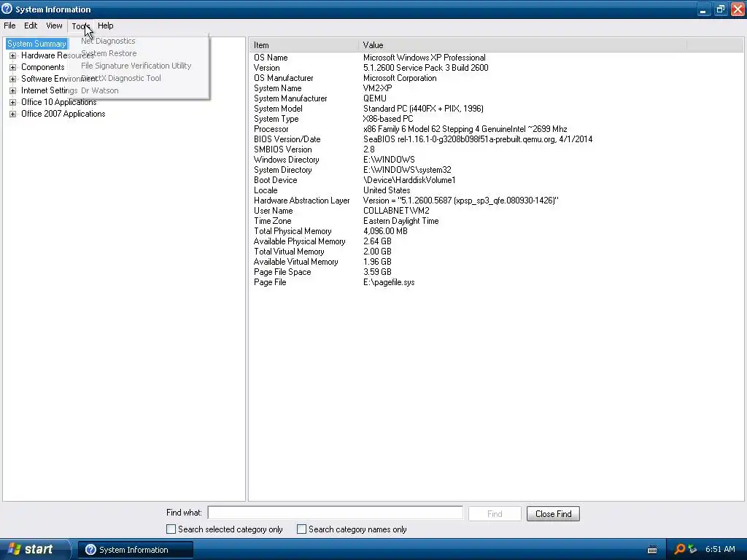Launch File Signature Verification Utility
Image resolution: width=747 pixels, height=560 pixels.
pos(136,66)
